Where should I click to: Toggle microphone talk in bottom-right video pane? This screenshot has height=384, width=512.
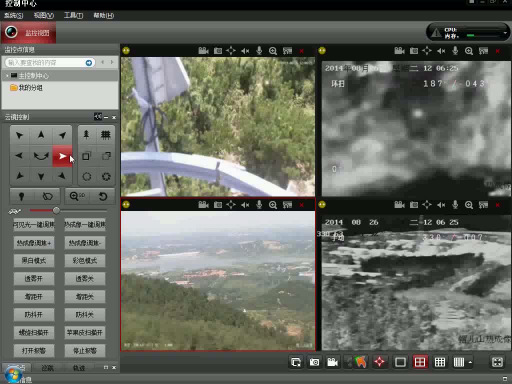point(455,205)
